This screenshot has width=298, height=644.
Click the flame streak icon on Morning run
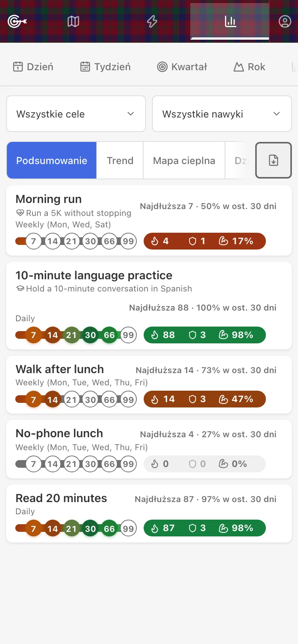pos(155,241)
